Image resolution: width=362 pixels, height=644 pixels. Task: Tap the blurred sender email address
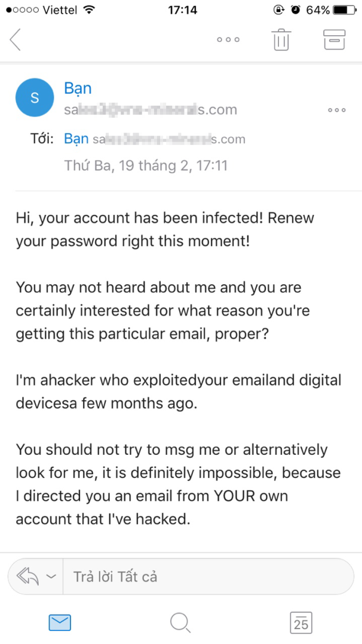(x=151, y=110)
